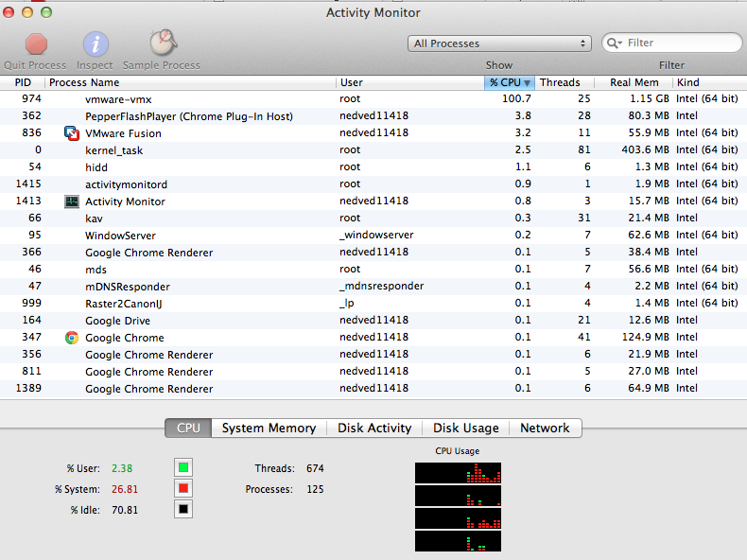Click the black % Idle color swatch
Viewport: 747px width, 560px height.
183,510
